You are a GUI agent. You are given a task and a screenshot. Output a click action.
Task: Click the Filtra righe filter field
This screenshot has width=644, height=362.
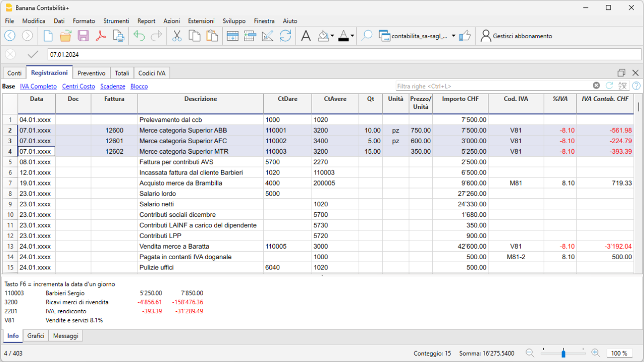tap(494, 86)
